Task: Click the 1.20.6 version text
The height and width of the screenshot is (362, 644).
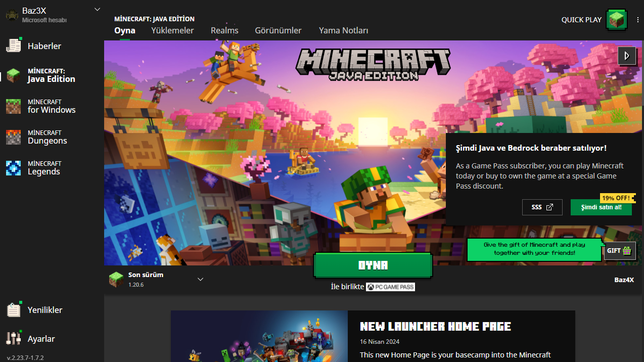Action: click(136, 285)
